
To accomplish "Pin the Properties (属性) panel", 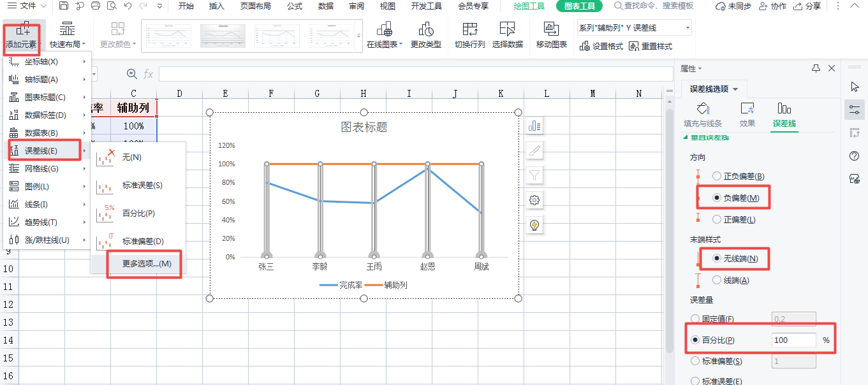I will (x=816, y=68).
